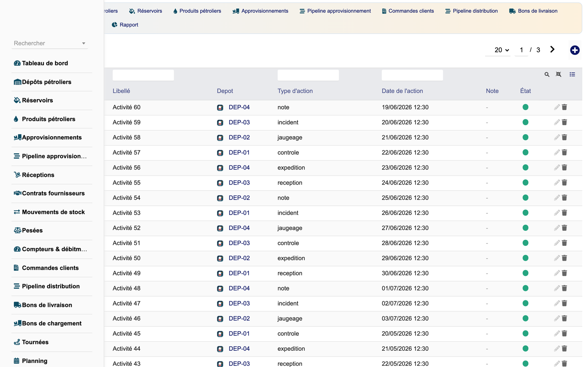Open Approvisionnements tab in top navigation
588x367 pixels.
click(x=260, y=11)
